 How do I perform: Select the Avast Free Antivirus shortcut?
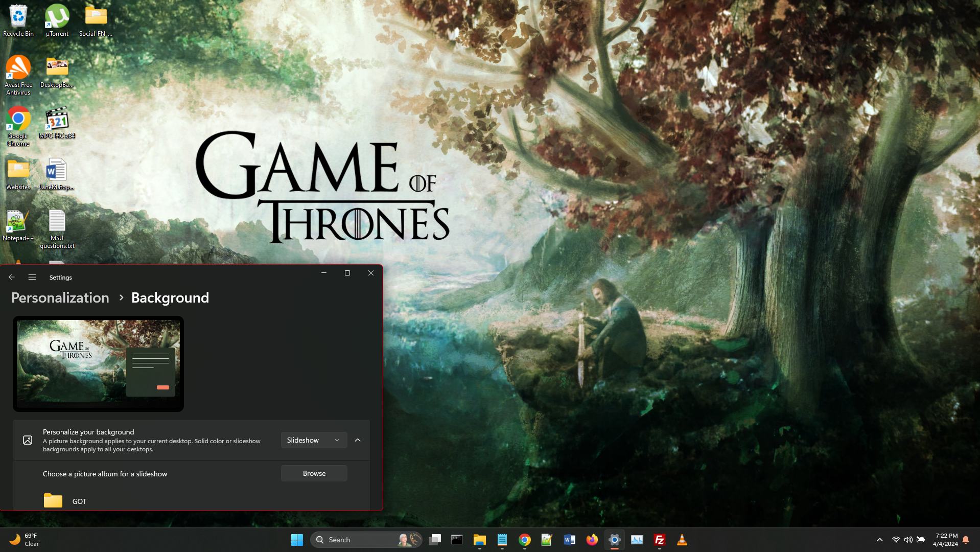click(x=18, y=75)
